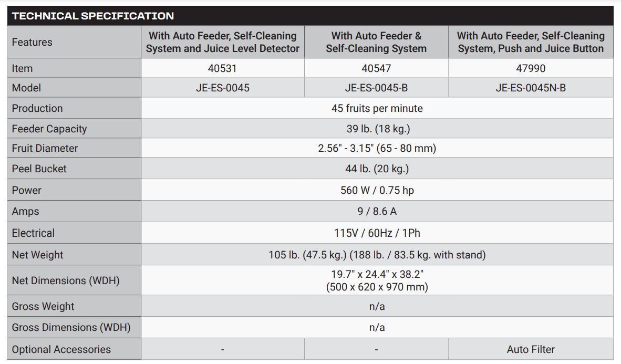Select model JE-ES-0045N-B
The image size is (621, 364).
(x=531, y=88)
